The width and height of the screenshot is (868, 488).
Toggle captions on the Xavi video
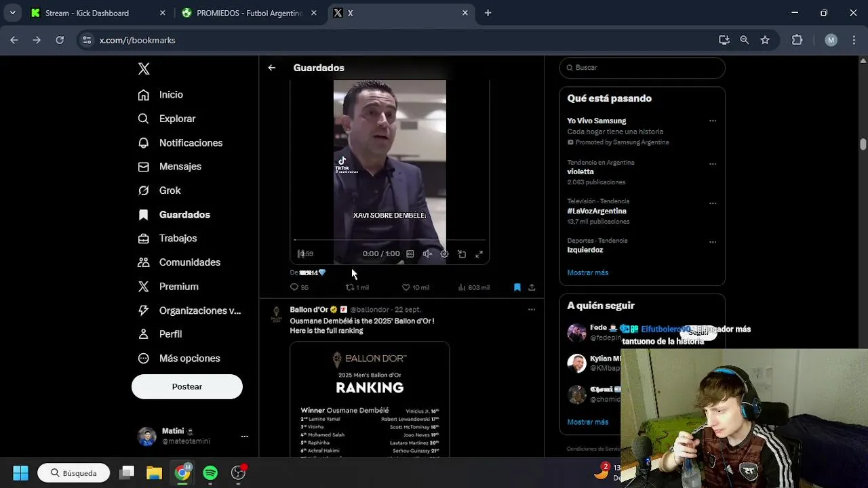pos(410,254)
